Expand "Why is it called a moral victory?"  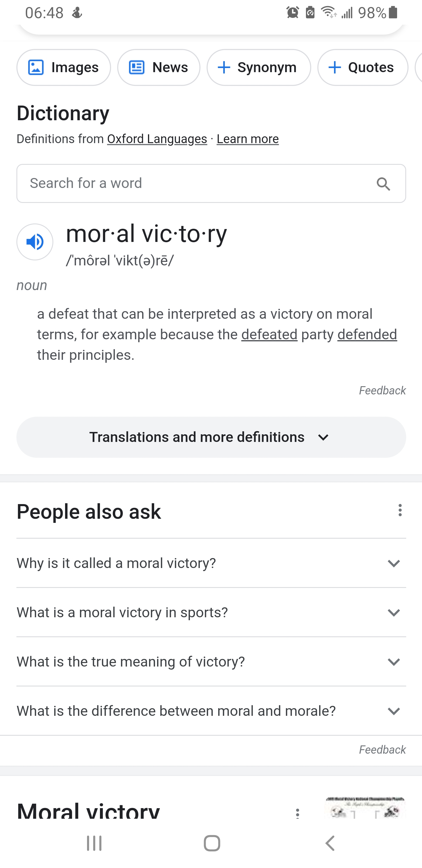tap(211, 563)
